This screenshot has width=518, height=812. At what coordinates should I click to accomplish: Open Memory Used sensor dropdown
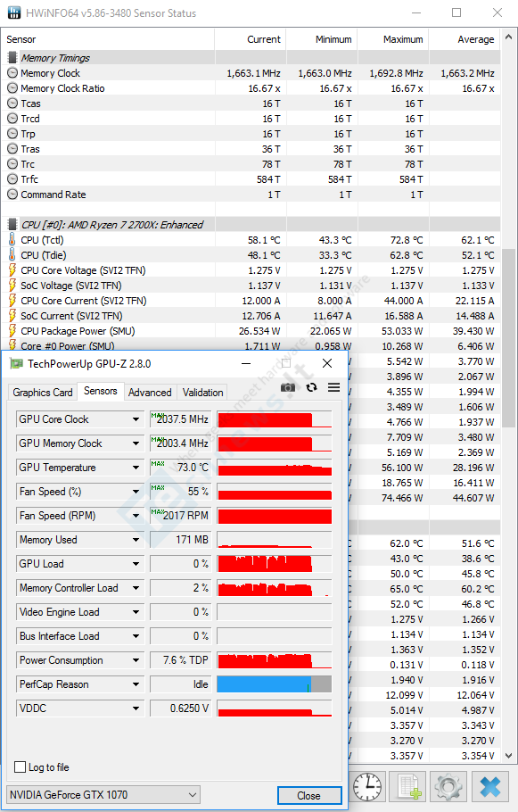coord(136,540)
